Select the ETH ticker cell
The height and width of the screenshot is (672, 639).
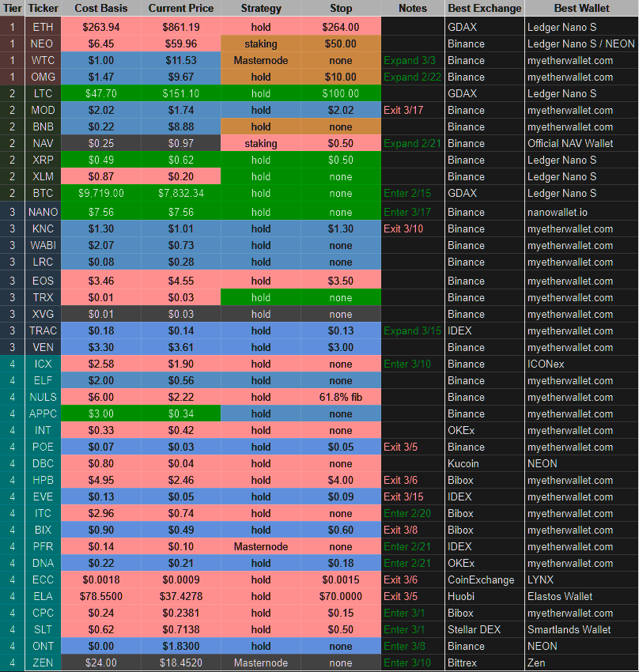[43, 27]
